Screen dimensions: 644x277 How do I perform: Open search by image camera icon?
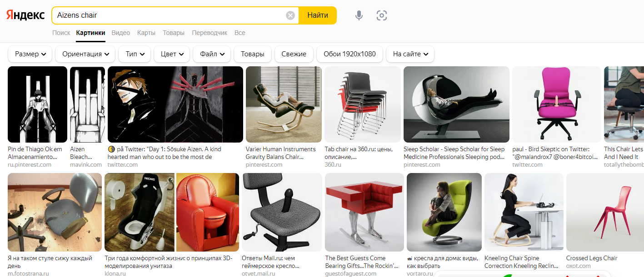point(382,15)
